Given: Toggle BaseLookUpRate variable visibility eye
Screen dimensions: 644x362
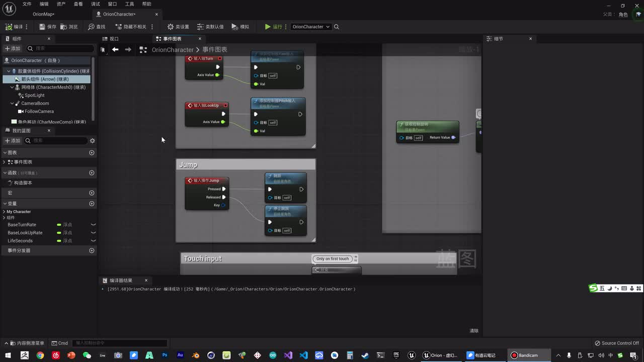Looking at the screenshot, I should (93, 233).
